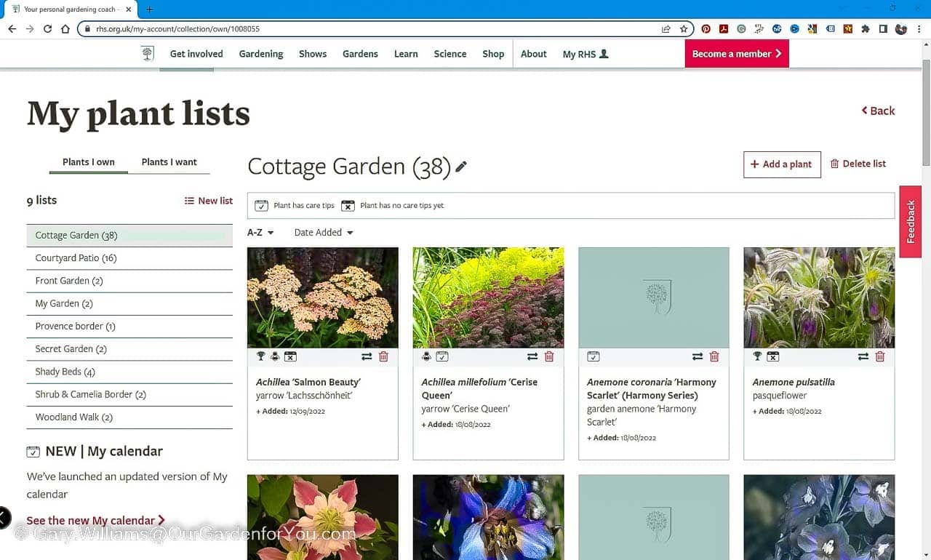Open the Feedback side tab
The image size is (931, 560).
coord(911,222)
